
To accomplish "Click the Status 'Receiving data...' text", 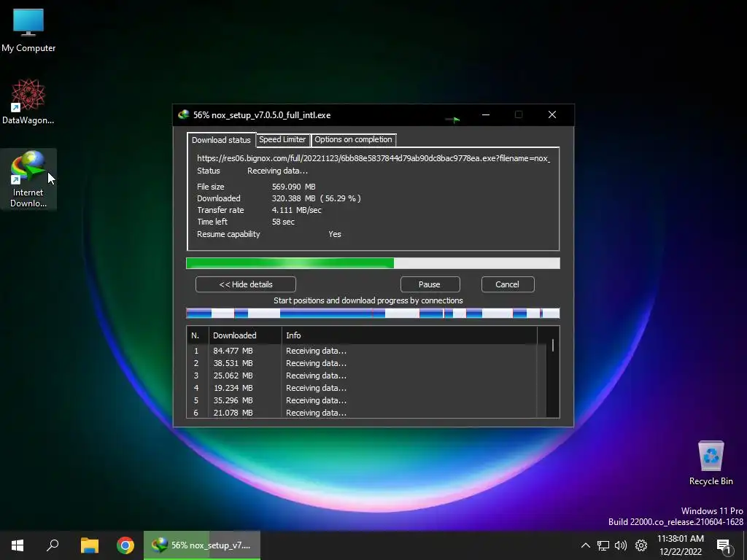I will pyautogui.click(x=277, y=171).
